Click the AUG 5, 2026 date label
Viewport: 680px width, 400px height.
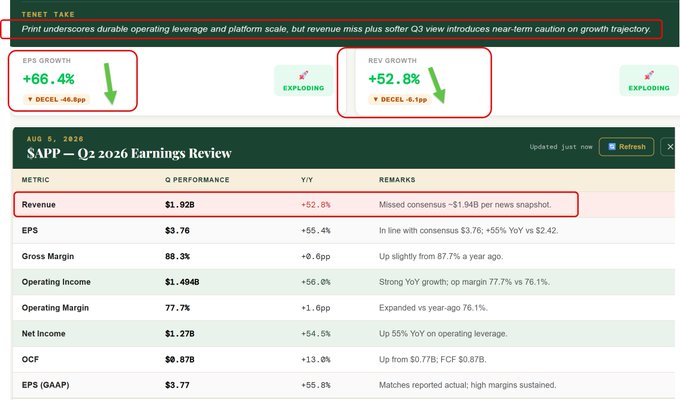pyautogui.click(x=55, y=139)
